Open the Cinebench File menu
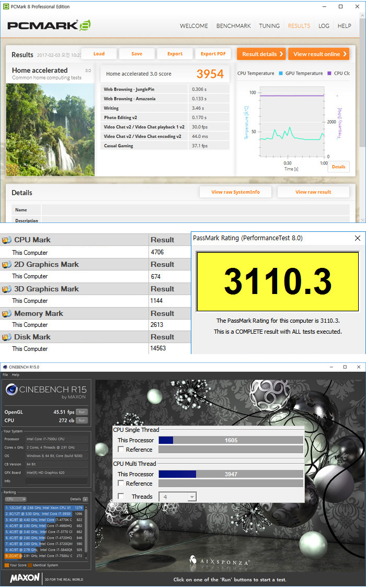 [5, 374]
